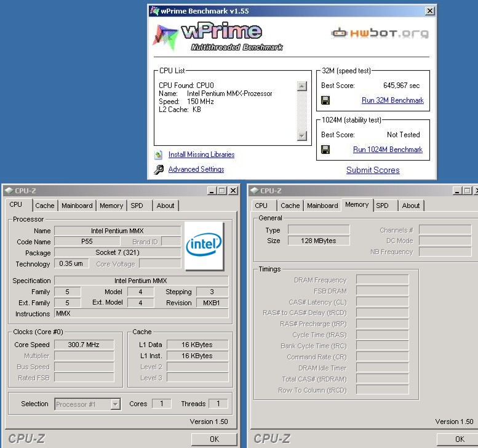Open Advanced Settings link
This screenshot has width=478, height=448.
(196, 169)
